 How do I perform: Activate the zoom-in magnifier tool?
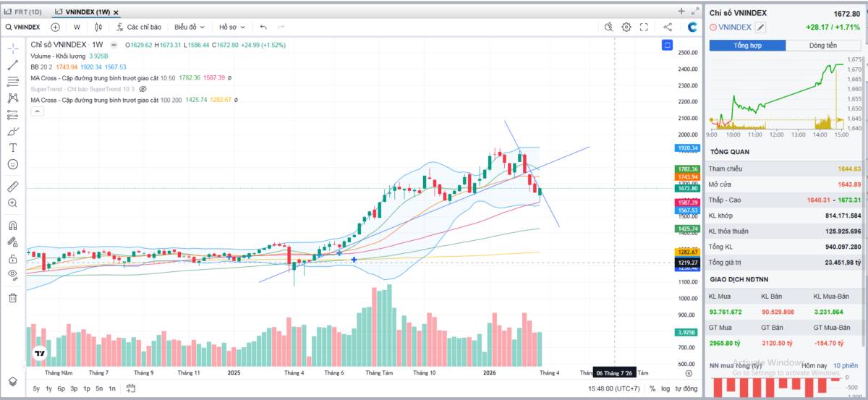pos(12,203)
